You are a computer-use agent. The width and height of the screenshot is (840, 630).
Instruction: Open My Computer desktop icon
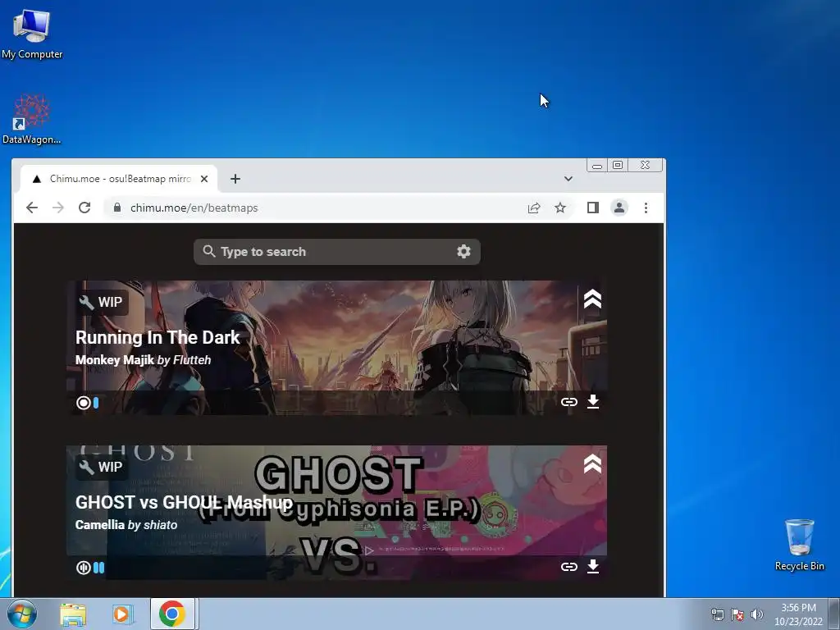(32, 33)
